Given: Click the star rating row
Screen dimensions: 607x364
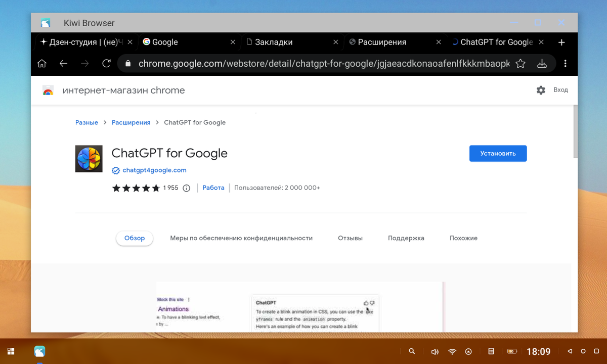Looking at the screenshot, I should click(136, 188).
